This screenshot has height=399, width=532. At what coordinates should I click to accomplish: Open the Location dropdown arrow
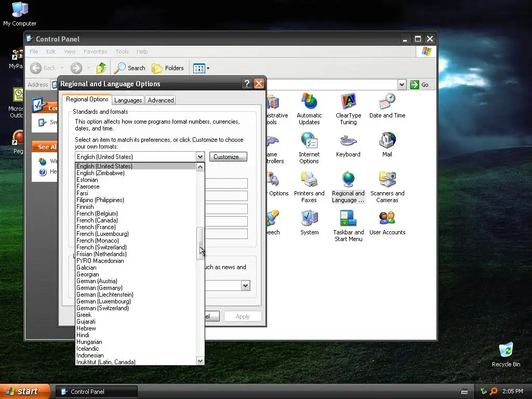tap(246, 285)
